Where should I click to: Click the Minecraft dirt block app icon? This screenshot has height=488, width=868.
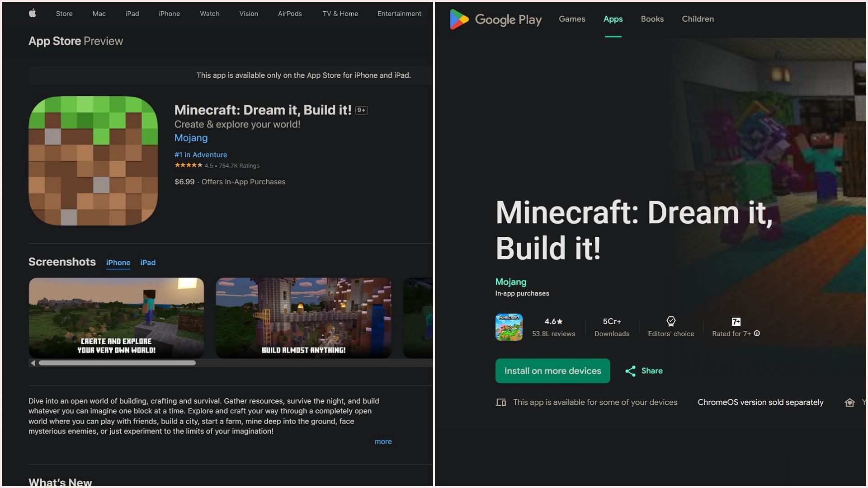93,161
